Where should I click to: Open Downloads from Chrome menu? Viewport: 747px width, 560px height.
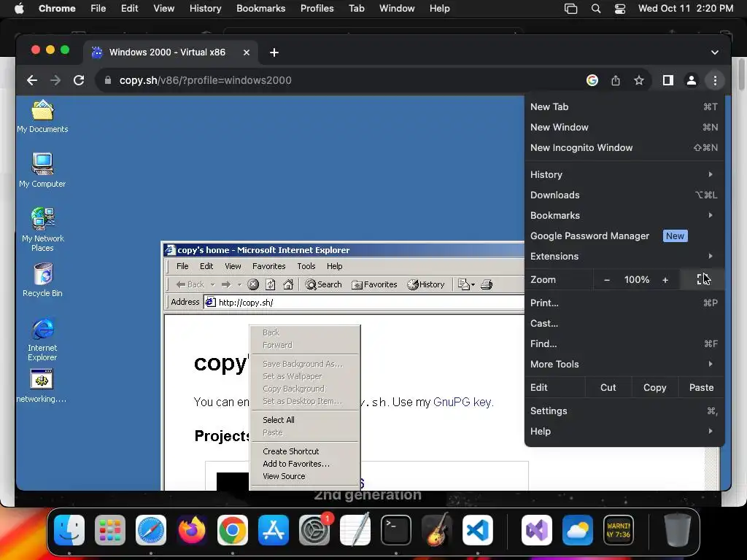point(624,195)
